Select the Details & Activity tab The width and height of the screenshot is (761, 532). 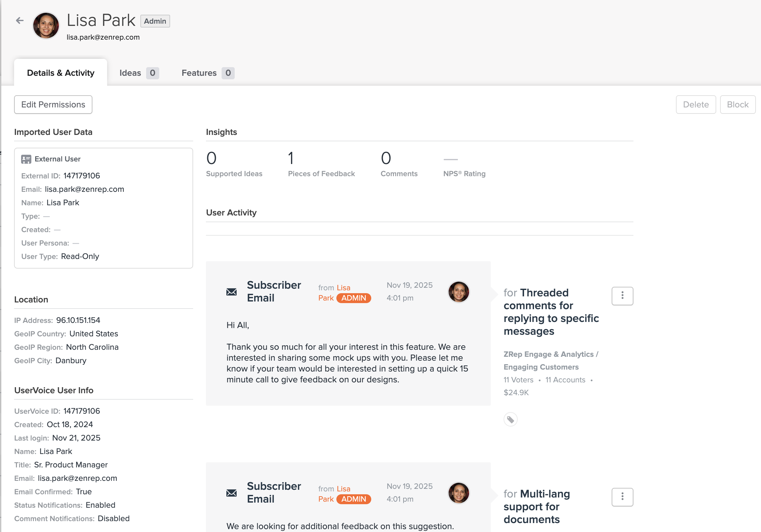[61, 73]
